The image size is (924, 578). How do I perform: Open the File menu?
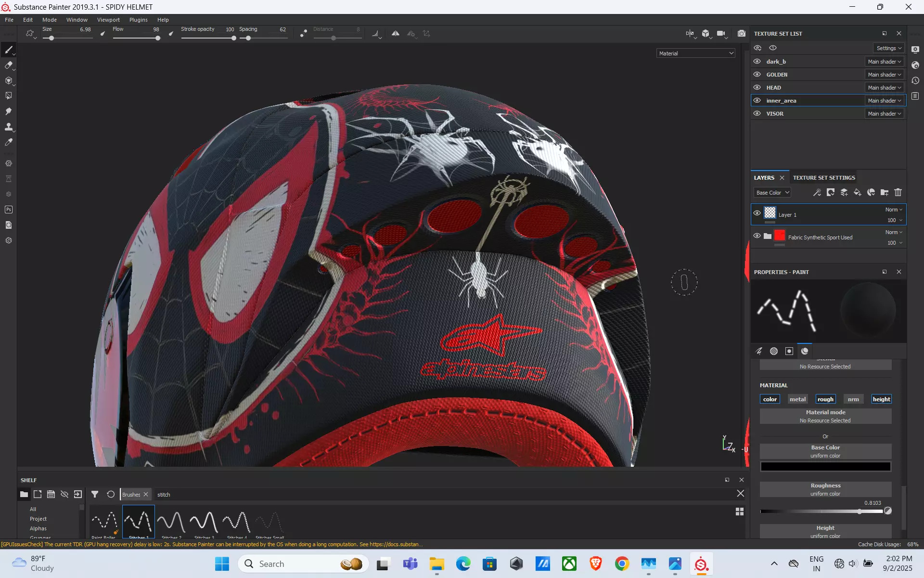click(9, 20)
